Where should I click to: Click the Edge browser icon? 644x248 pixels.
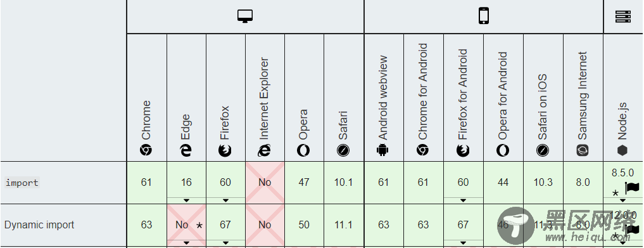click(186, 150)
